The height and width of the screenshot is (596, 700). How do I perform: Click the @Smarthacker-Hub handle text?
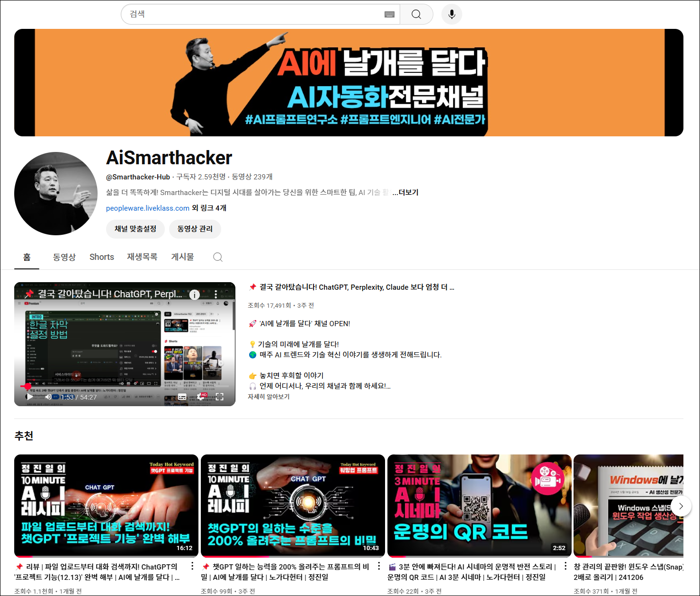[x=138, y=177]
